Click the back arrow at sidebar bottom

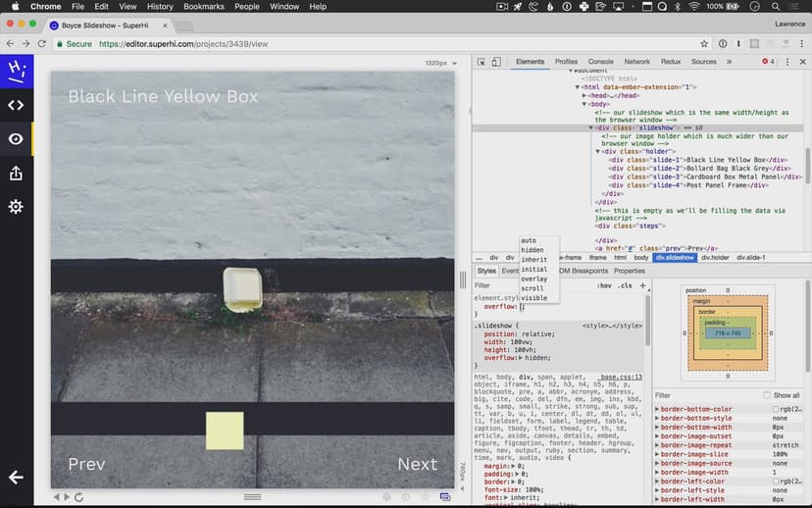pos(16,478)
